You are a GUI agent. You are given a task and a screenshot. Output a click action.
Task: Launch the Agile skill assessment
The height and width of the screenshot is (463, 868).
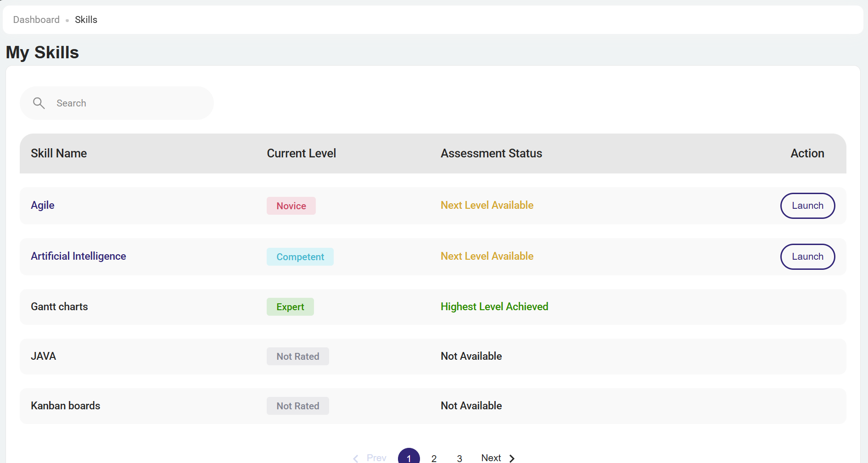pyautogui.click(x=807, y=206)
